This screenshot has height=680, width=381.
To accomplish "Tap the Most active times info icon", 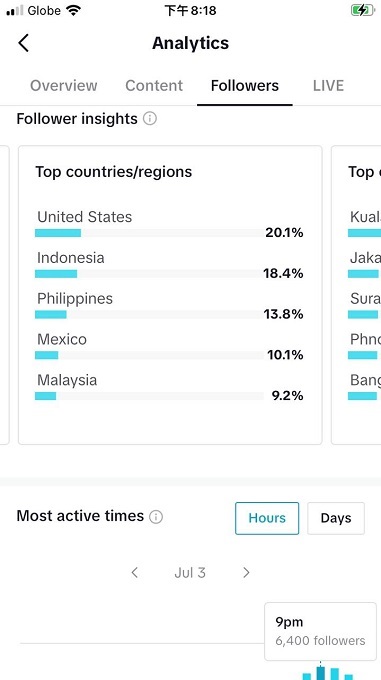I will 156,517.
